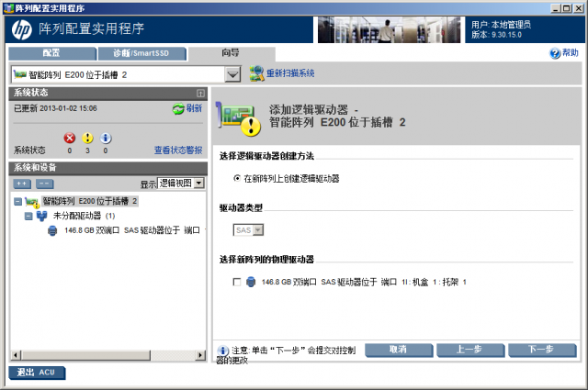Select 智能阵列 E200 位于插槽 2 in the device tree
Viewport: 588px width, 390px height.
pos(90,202)
